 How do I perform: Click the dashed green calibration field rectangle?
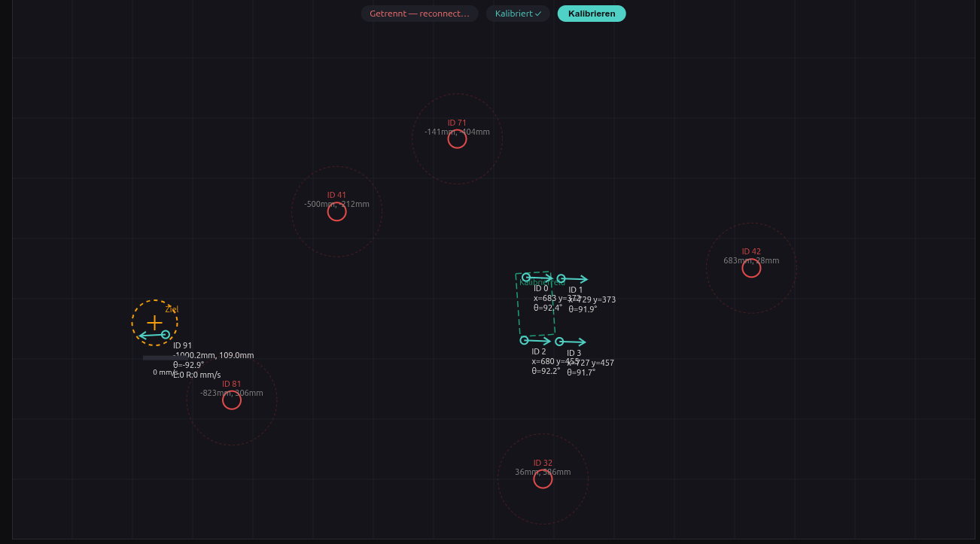(535, 304)
